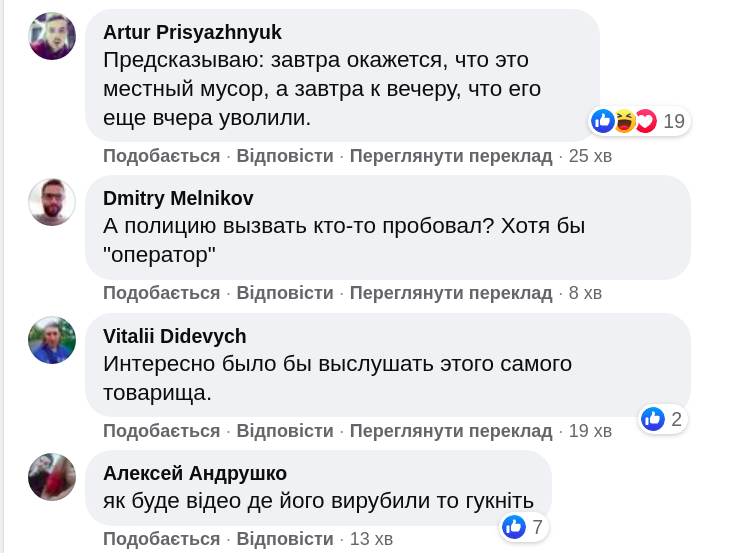Open Artur Prisyazhnyuk's name link
Screen dimensions: 746x553
192,32
